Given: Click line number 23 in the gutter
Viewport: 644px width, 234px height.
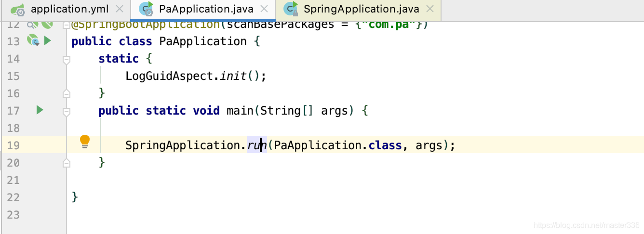Looking at the screenshot, I should 13,215.
